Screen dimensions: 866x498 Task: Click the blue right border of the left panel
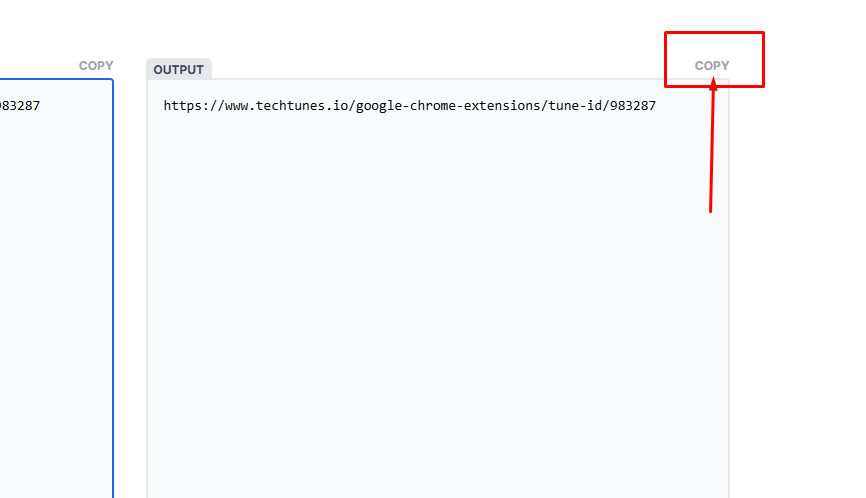[113, 300]
